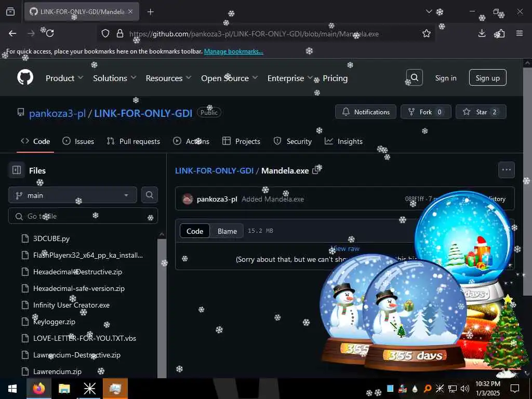
Task: Click pankoza3-pl commit author avatar
Action: pos(187,199)
